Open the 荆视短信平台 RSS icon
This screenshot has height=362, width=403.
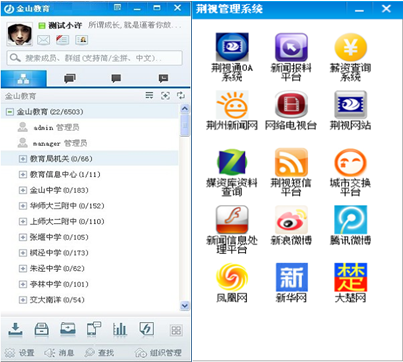coord(291,162)
